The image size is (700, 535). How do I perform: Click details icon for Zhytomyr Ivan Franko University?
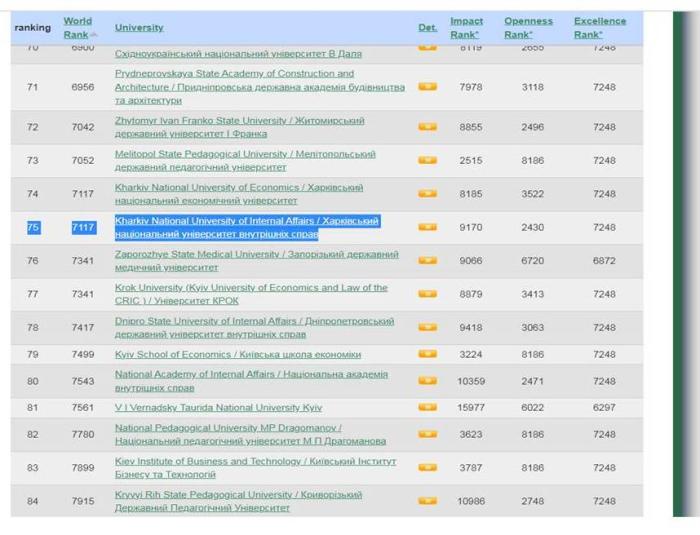click(x=427, y=127)
